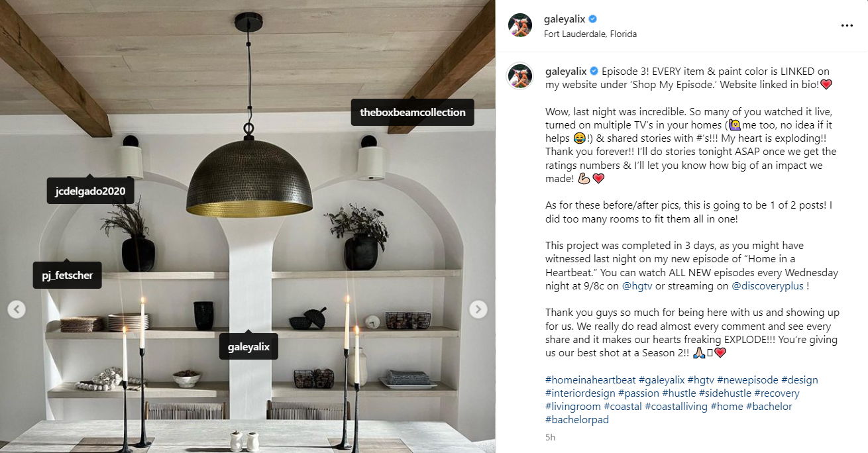
Task: Go to the next carousel photo
Action: (x=478, y=309)
